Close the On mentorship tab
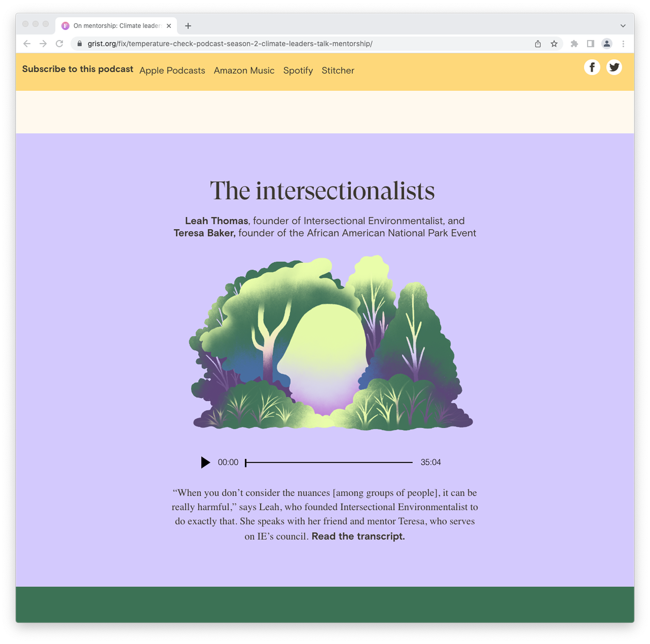 [x=169, y=26]
